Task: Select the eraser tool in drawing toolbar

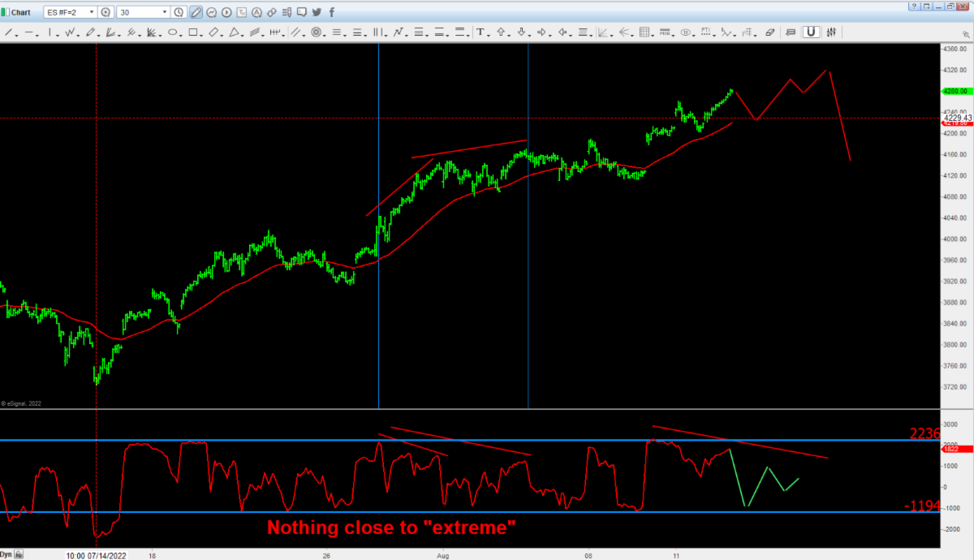Action: pyautogui.click(x=769, y=32)
